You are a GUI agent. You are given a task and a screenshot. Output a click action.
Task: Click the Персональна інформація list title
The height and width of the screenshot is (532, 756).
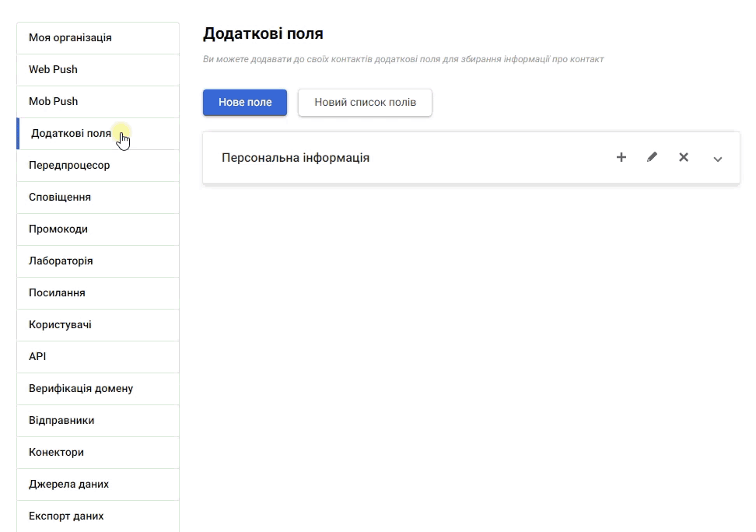coord(295,158)
